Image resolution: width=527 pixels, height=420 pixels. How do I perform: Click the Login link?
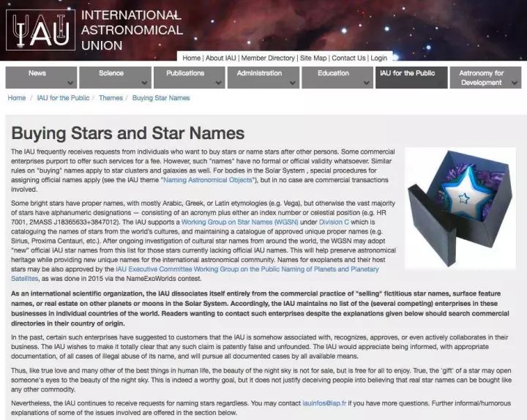point(379,58)
